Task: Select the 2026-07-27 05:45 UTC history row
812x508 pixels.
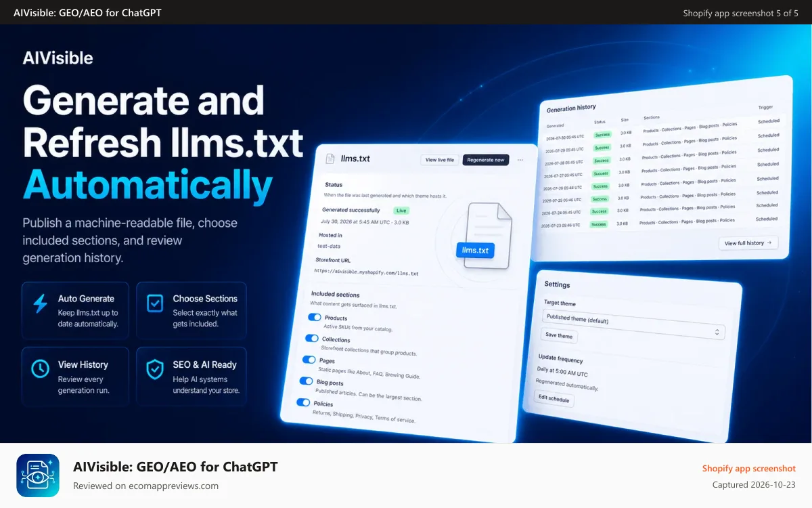Action: 661,171
